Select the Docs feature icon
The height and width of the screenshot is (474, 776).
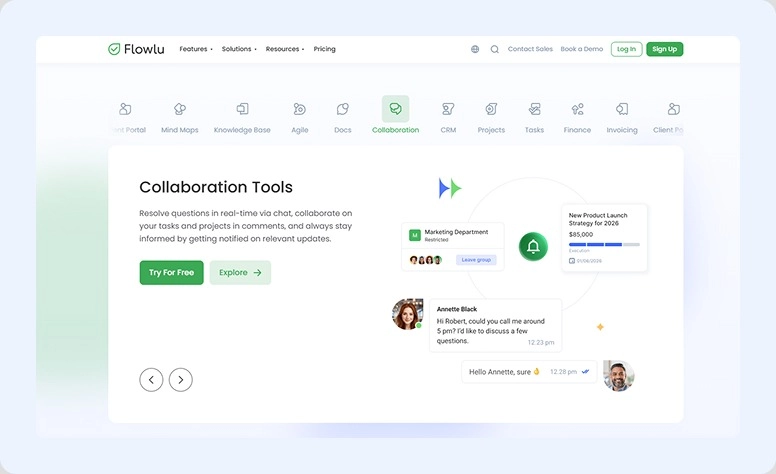tap(342, 109)
